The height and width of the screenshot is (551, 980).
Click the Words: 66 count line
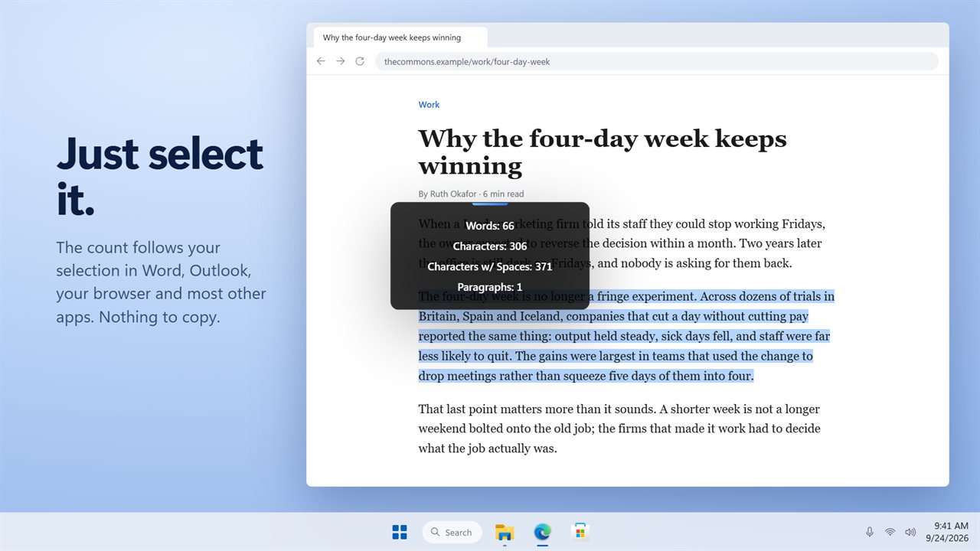[490, 226]
